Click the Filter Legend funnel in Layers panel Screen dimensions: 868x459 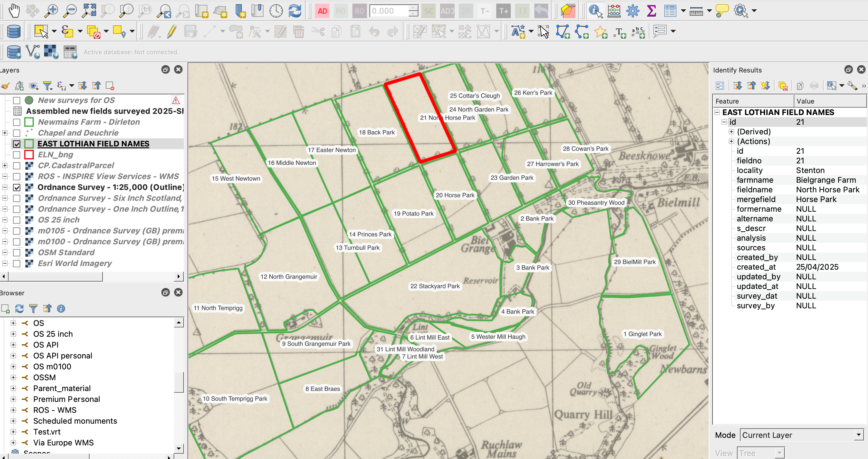(47, 86)
